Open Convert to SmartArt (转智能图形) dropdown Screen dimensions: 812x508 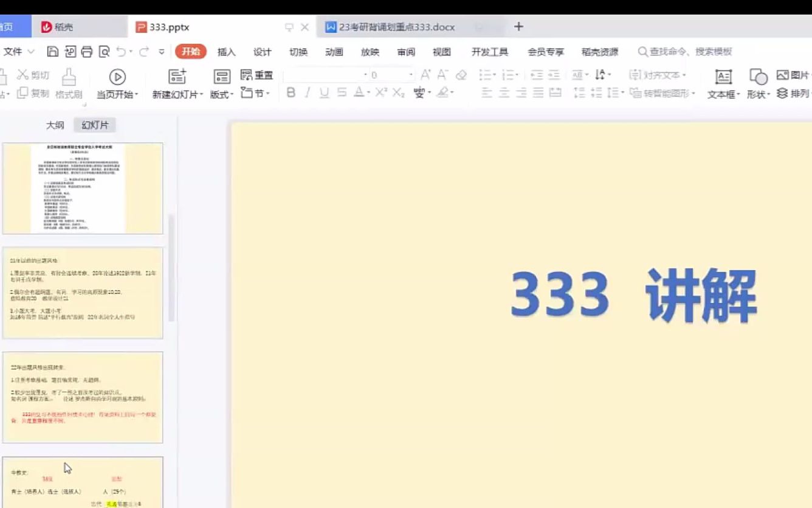pos(662,93)
